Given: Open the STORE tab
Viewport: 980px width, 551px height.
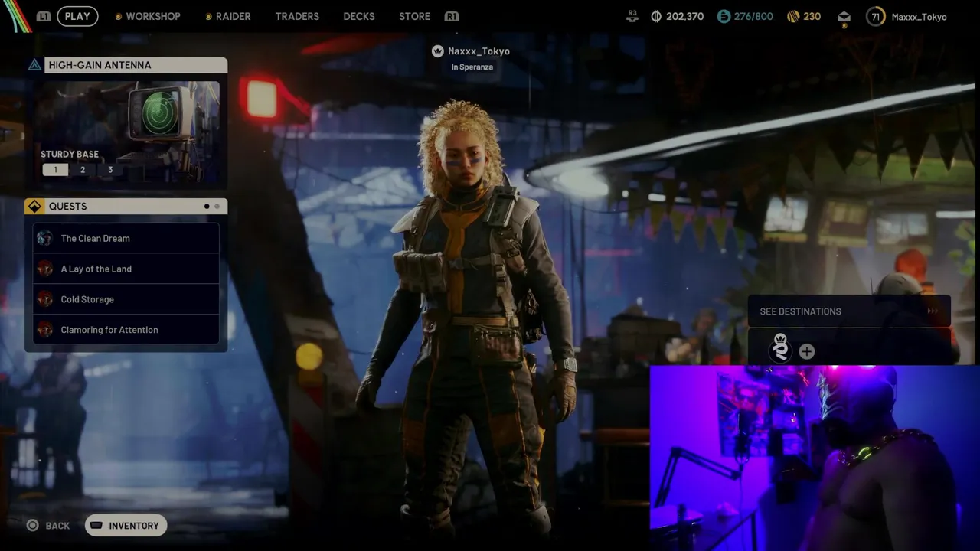Looking at the screenshot, I should click(x=414, y=16).
